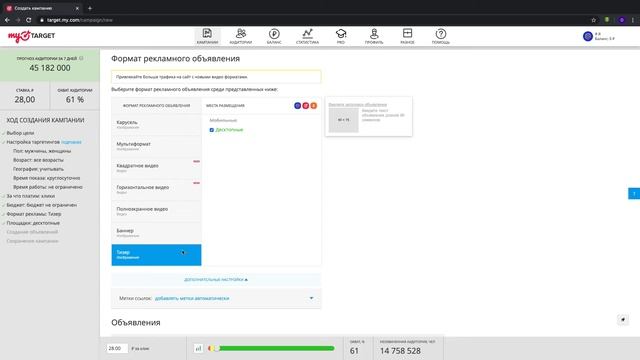Click the Настройка таргетингов progress step
Image resolution: width=640 pixels, height=360 pixels.
point(33,142)
